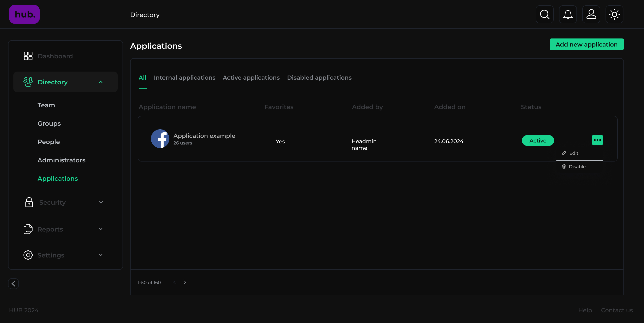Image resolution: width=644 pixels, height=323 pixels.
Task: Click Application name column header
Action: (x=167, y=107)
